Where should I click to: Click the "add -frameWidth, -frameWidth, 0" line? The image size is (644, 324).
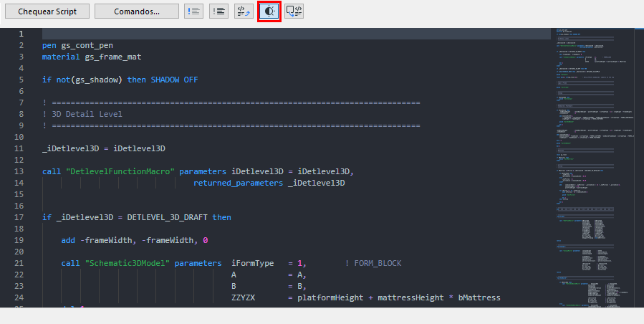click(x=135, y=240)
